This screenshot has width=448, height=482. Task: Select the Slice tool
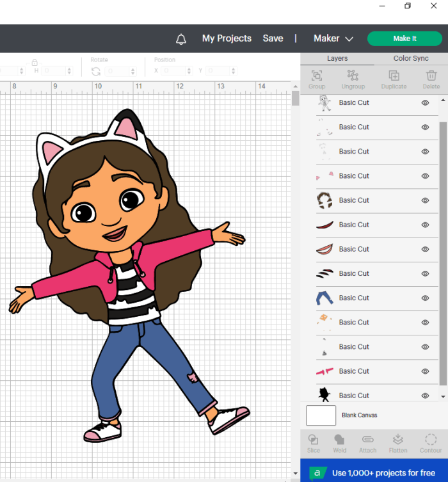click(x=314, y=444)
